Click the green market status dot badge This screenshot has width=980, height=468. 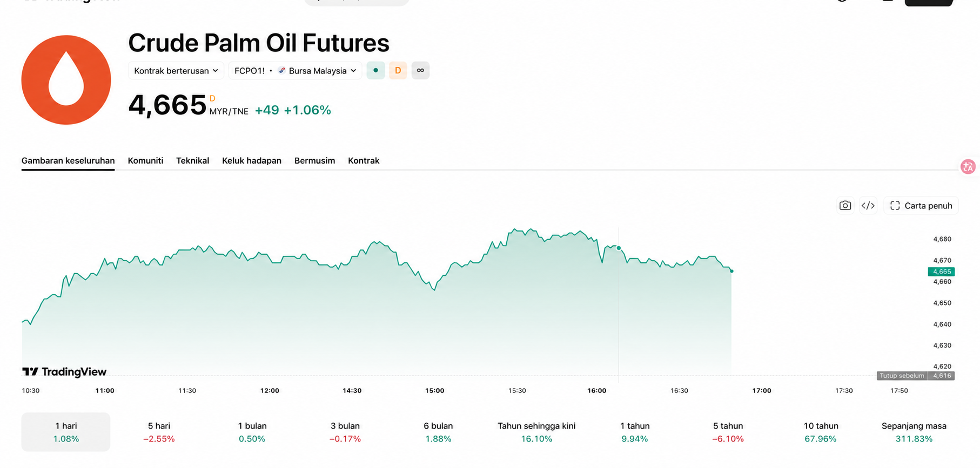pyautogui.click(x=375, y=71)
